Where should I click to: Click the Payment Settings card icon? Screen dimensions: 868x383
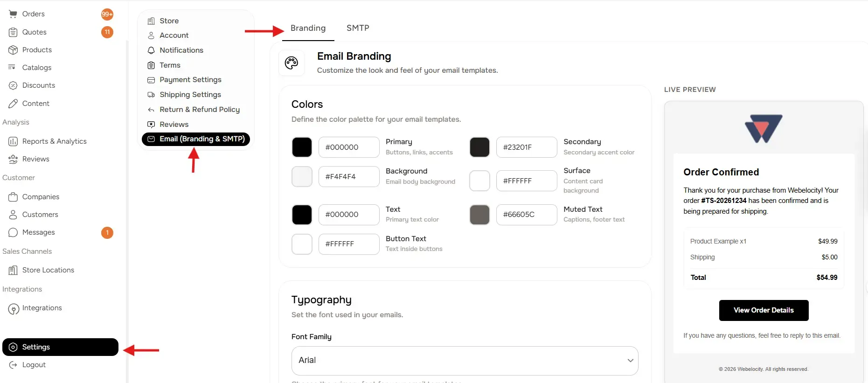click(x=151, y=80)
